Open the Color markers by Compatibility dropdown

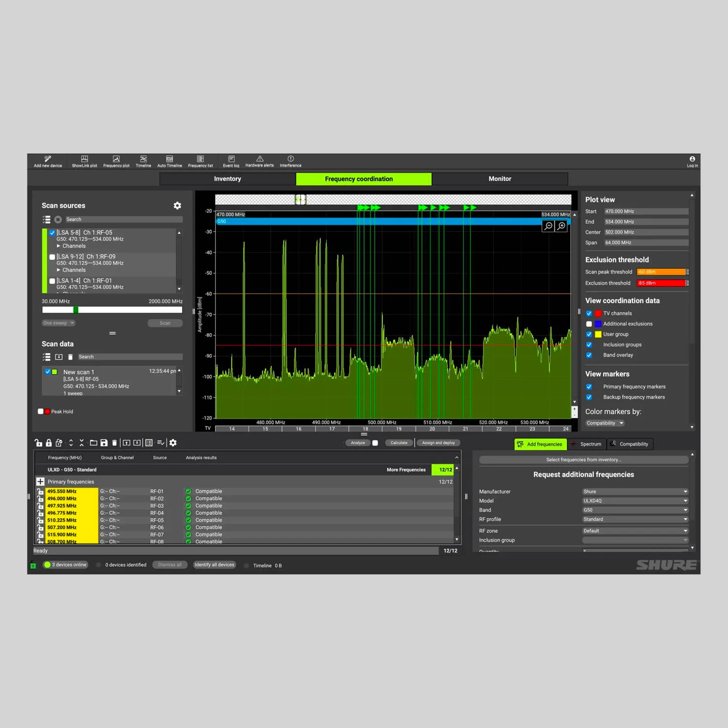click(604, 423)
